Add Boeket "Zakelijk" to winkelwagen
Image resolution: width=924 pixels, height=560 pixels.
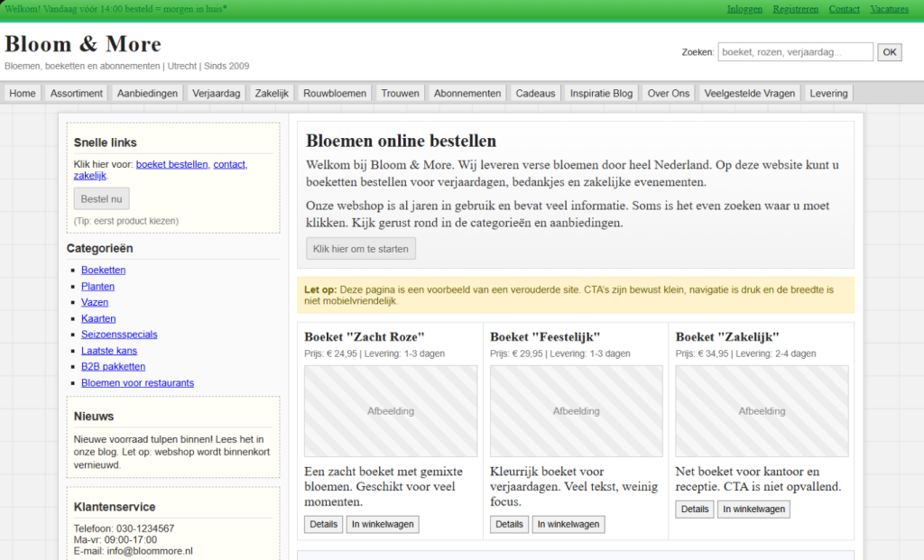coord(753,509)
